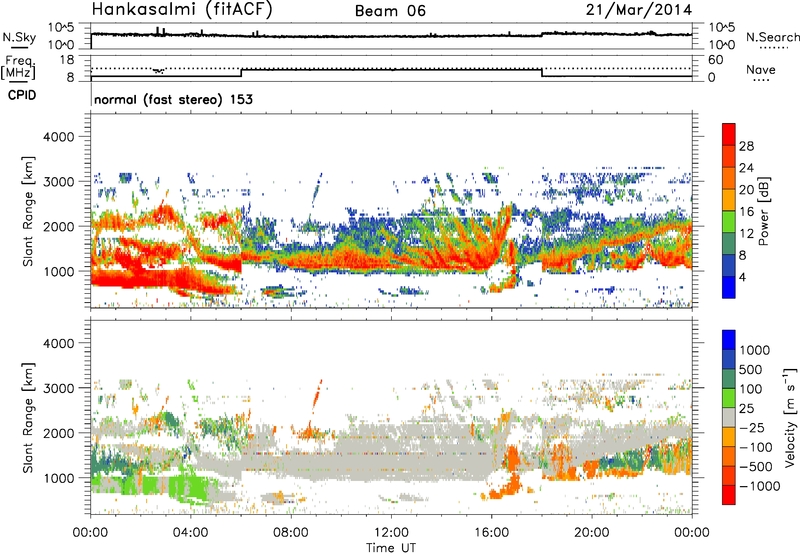The image size is (800, 554).
Task: Click the 'N.Sky' legend label
Action: 19,37
